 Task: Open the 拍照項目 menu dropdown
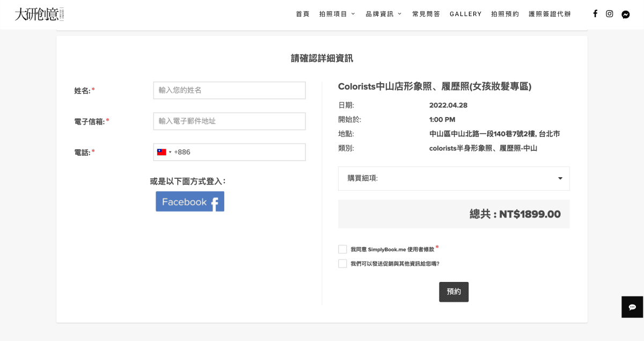click(337, 14)
